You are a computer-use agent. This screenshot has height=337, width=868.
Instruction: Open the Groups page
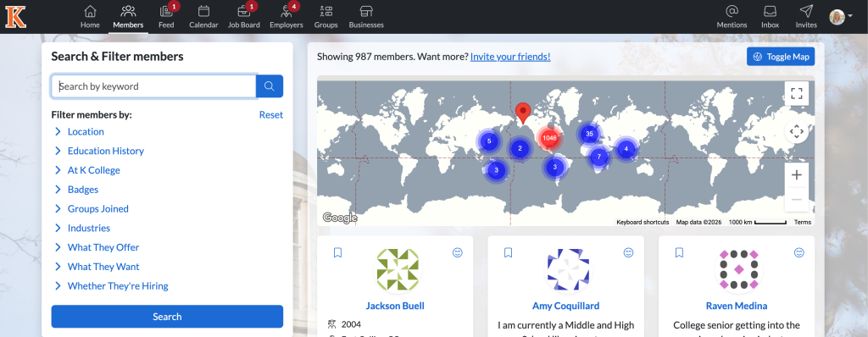[x=326, y=17]
